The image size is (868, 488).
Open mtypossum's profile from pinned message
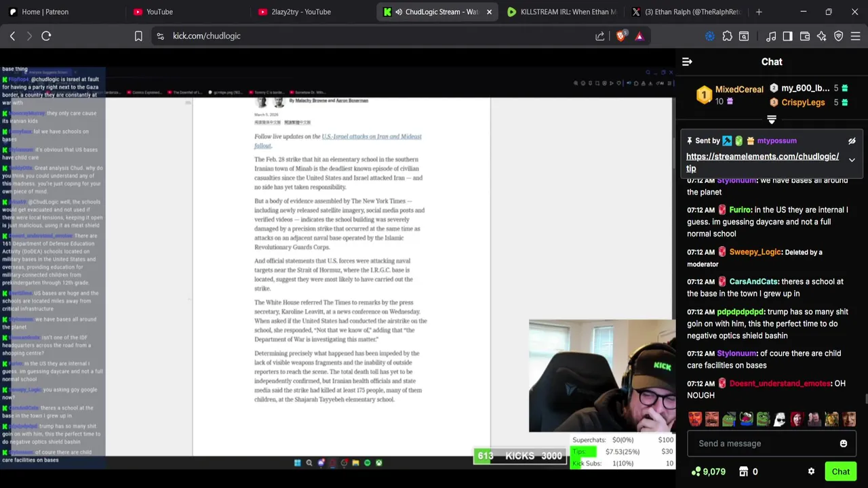776,140
